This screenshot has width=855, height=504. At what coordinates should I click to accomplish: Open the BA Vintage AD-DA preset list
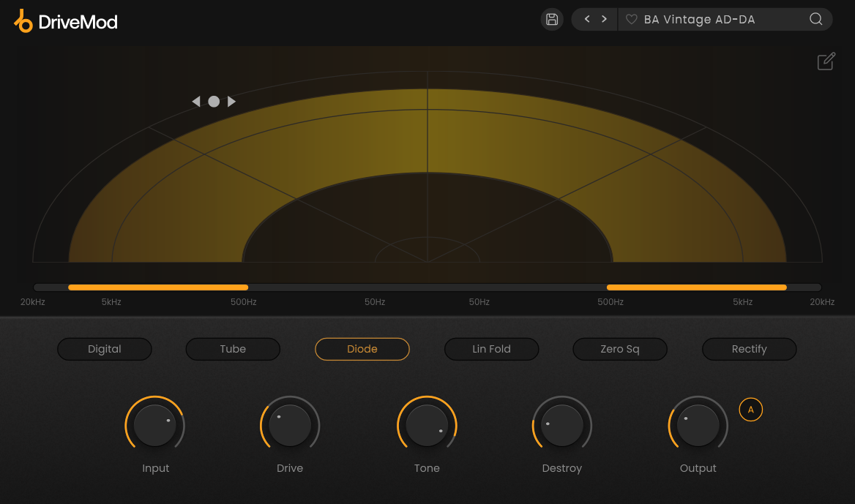(x=699, y=20)
